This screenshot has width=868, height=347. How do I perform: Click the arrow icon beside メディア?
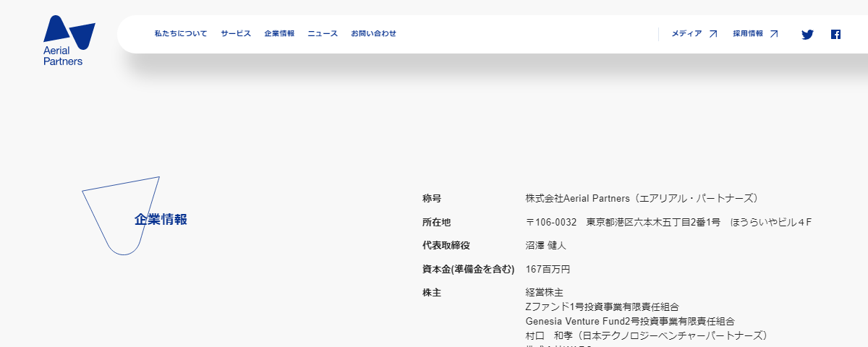[712, 33]
